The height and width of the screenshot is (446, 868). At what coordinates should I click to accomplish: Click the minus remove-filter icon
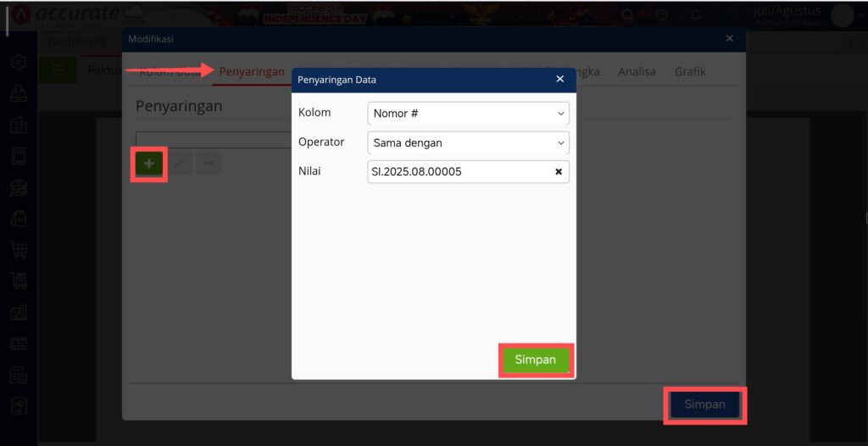coord(209,164)
